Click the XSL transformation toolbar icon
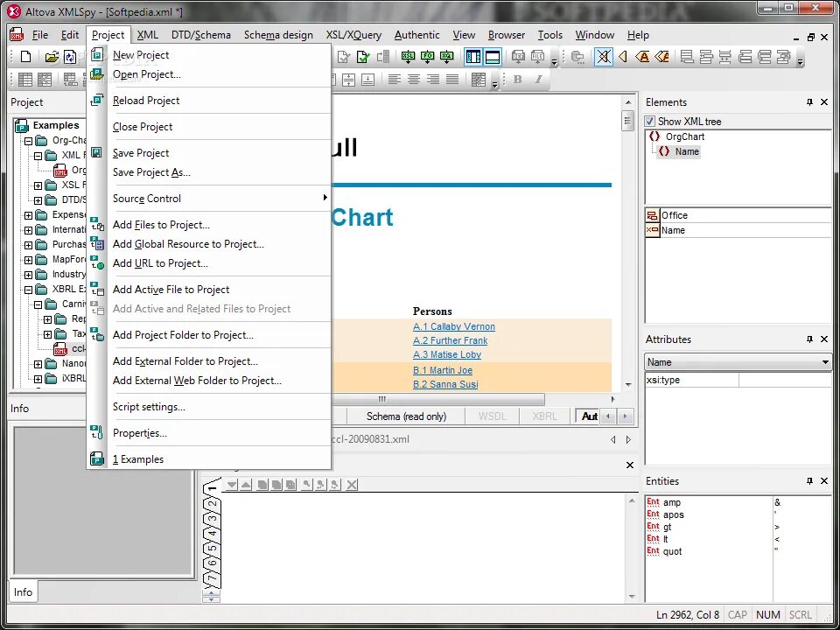The image size is (840, 630). pos(409,56)
